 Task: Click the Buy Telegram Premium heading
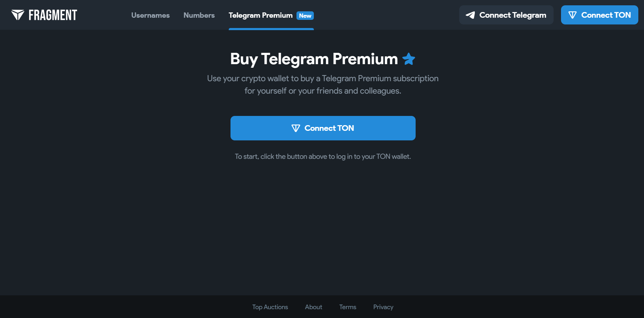pos(314,59)
